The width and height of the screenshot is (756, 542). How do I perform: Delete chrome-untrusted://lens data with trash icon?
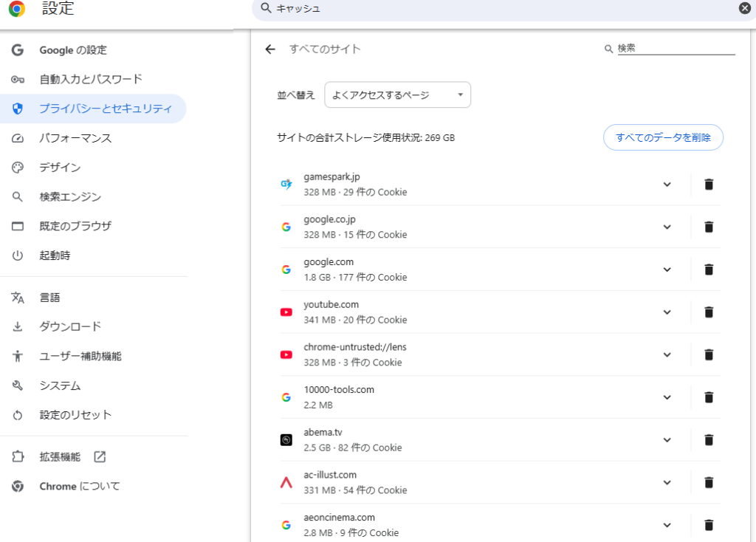tap(709, 354)
